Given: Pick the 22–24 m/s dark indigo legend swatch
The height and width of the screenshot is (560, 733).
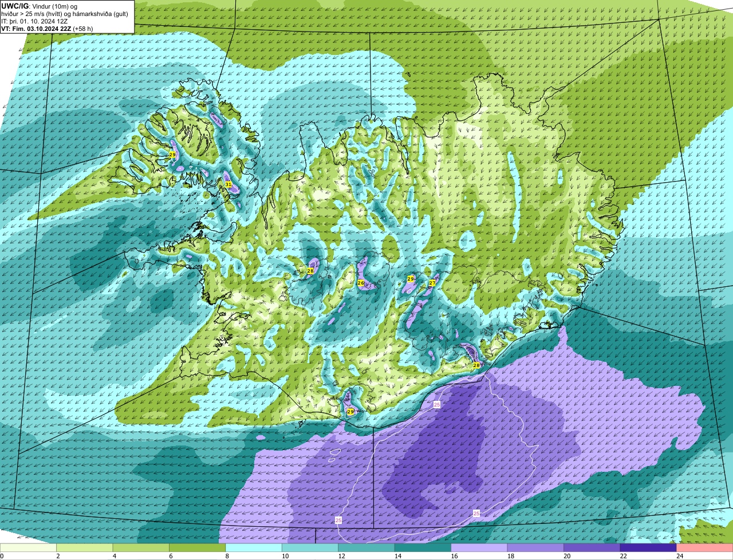Looking at the screenshot, I should 648,548.
